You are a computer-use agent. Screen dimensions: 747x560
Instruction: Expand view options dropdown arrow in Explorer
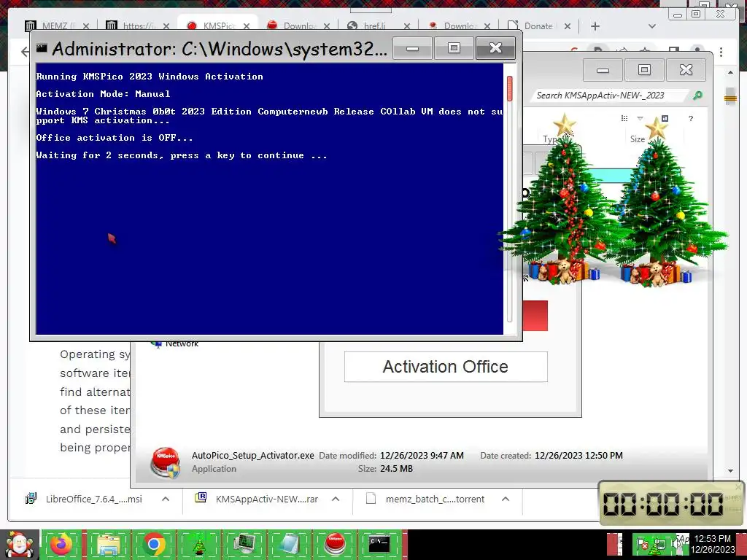[640, 118]
